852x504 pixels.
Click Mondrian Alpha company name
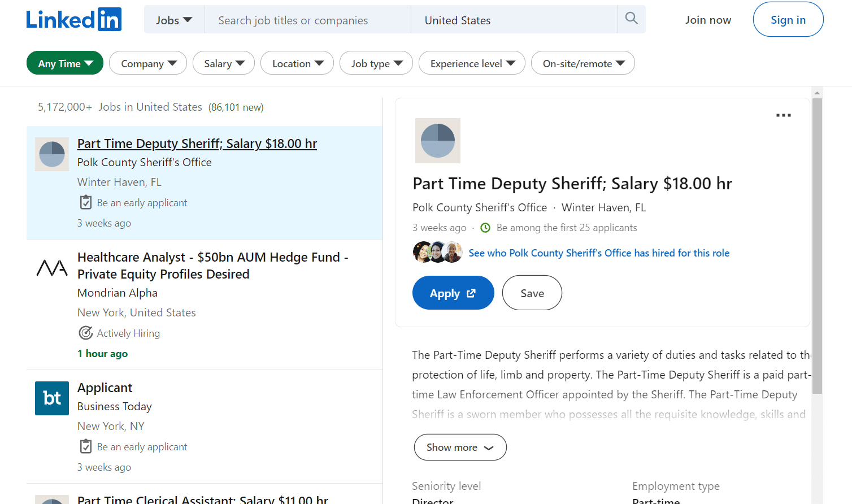point(118,293)
